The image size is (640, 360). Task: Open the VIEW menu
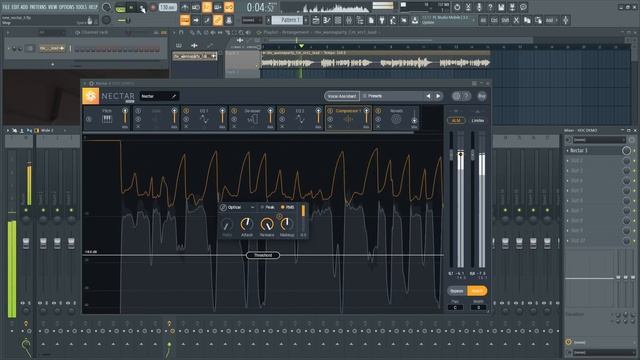[x=53, y=7]
